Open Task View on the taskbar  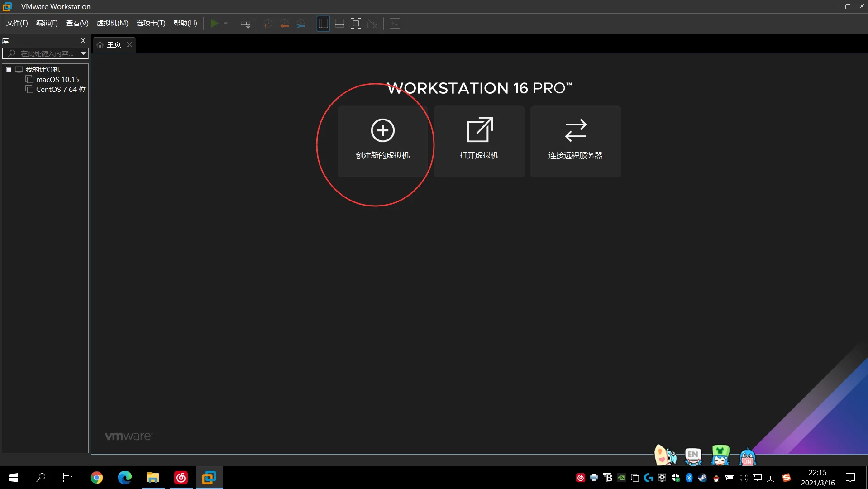point(68,478)
